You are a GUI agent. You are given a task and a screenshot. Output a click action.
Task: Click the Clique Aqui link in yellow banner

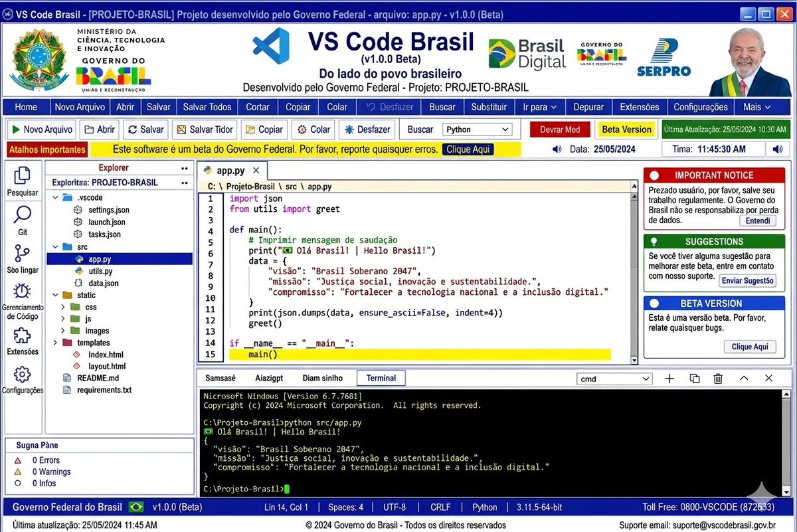pyautogui.click(x=468, y=149)
